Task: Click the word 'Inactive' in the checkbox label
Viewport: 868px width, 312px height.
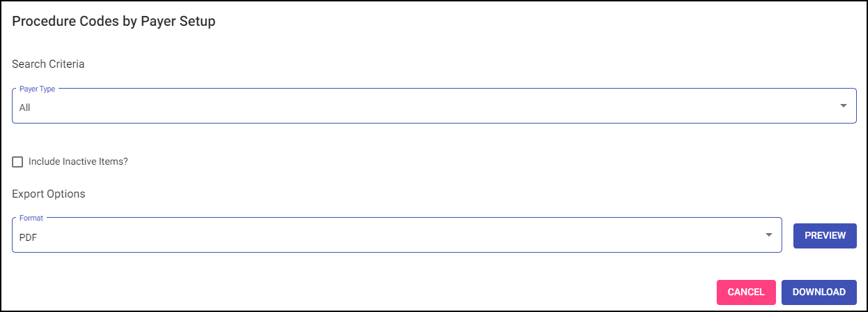Action: (82, 162)
